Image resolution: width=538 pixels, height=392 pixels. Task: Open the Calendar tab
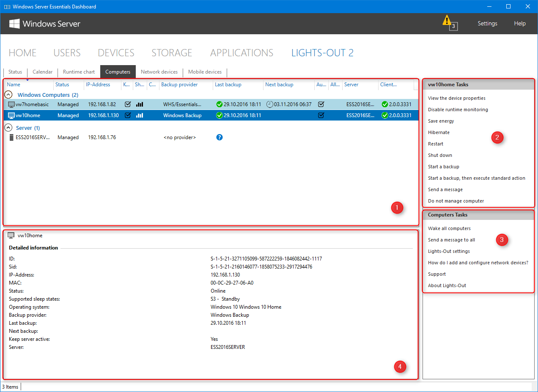(43, 72)
